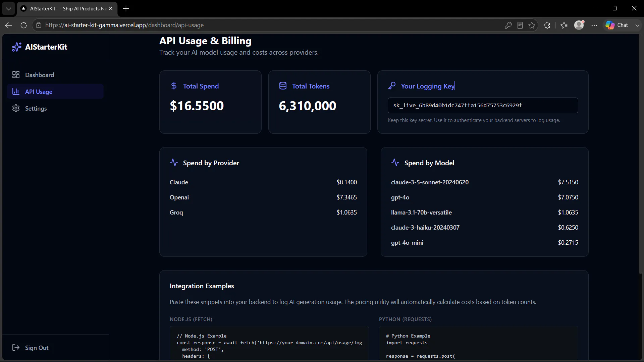Click the $8.1400 Claude spend value
The image size is (644, 362).
click(347, 182)
